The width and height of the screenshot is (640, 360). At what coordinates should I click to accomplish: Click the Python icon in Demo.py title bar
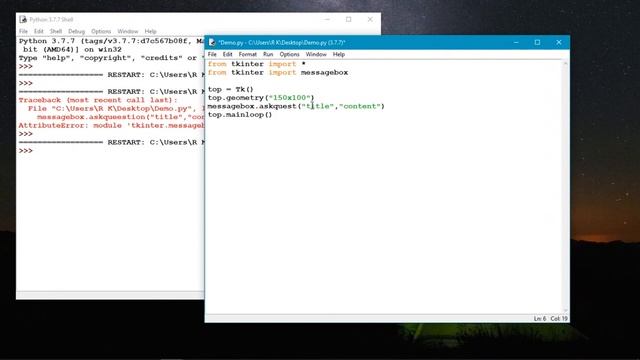coord(212,42)
